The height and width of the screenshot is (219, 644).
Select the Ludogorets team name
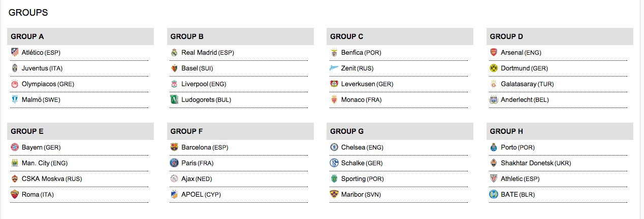coord(198,100)
